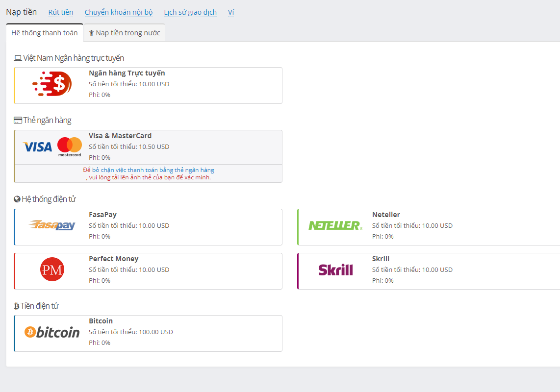The height and width of the screenshot is (392, 560).
Task: Click the globe icon beside Hệ thống điện tử
Action: click(17, 199)
